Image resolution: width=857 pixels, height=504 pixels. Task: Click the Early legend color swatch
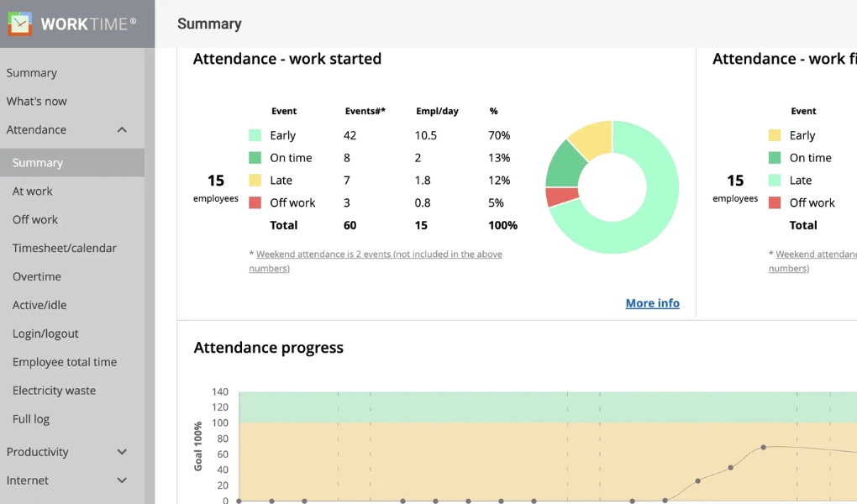point(255,135)
